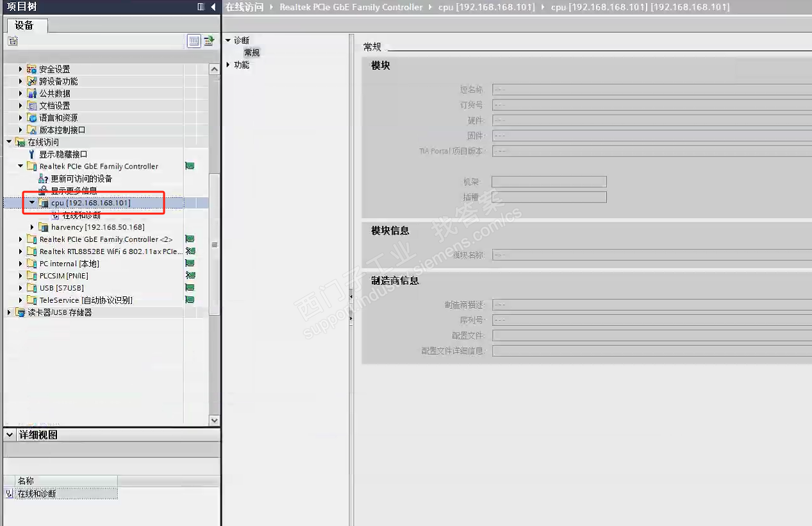The image size is (812, 526).
Task: Click Realtek PCIe GbE Family Controller in the breadcrumb
Action: tap(351, 7)
